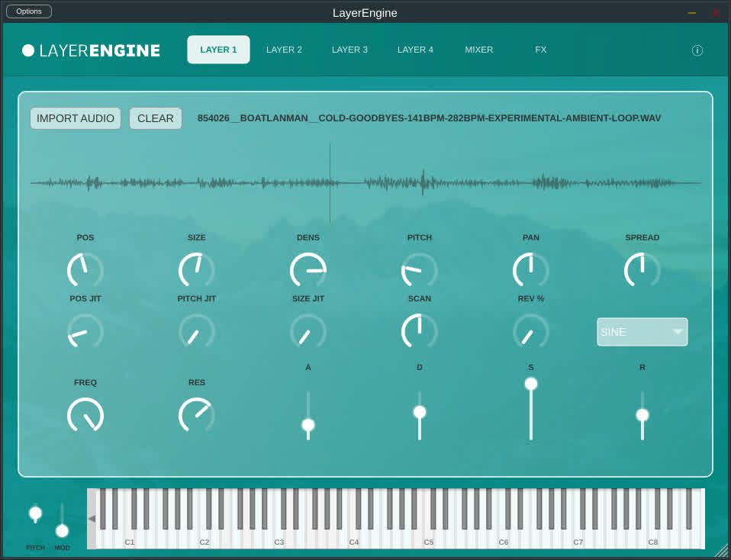
Task: Click the POS JIT knob
Action: pos(85,331)
